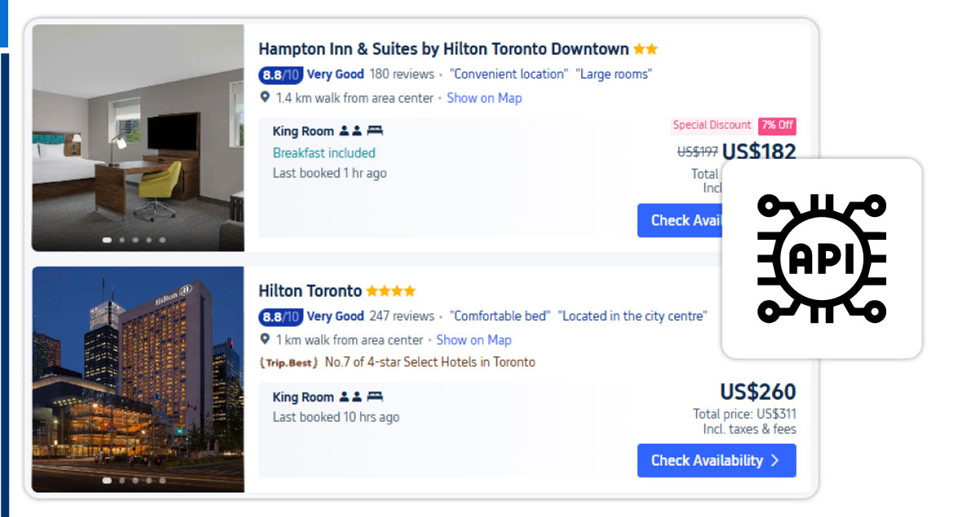Click the Hampton Inn location pin icon
Viewport: 980px width, 517px height.
click(x=264, y=97)
